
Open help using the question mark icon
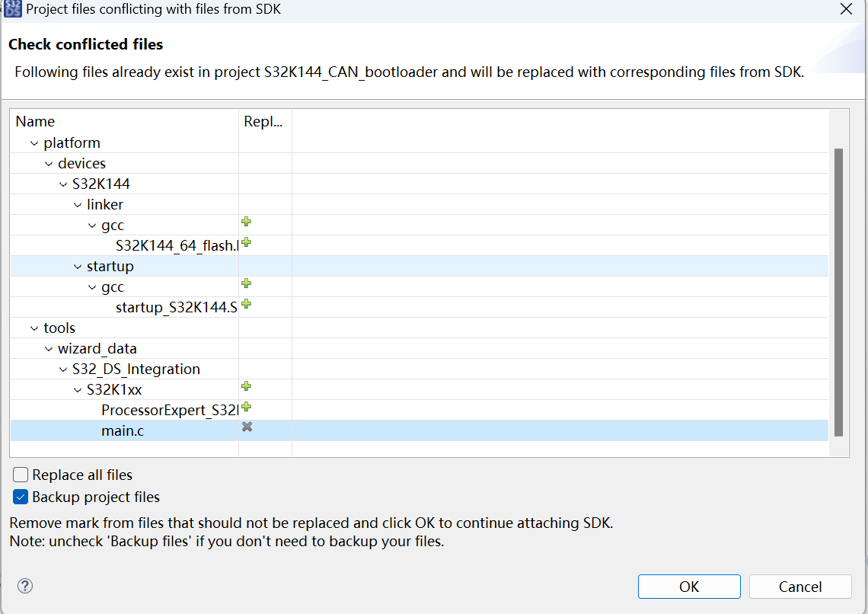[25, 586]
